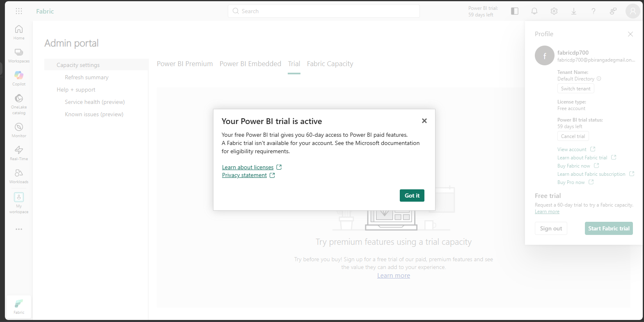644x322 pixels.
Task: Open Help + support
Action: pyautogui.click(x=76, y=90)
